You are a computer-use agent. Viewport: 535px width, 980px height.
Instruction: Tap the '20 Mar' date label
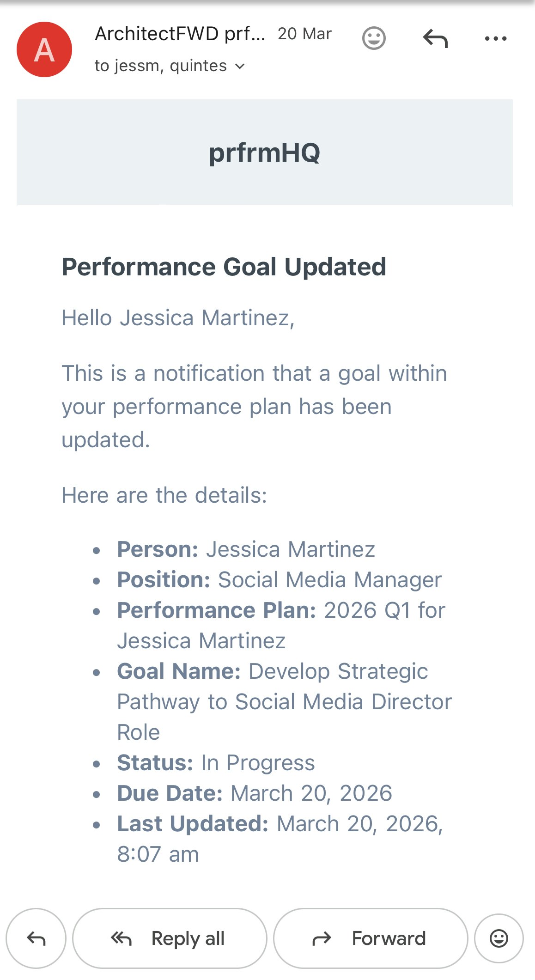click(304, 34)
